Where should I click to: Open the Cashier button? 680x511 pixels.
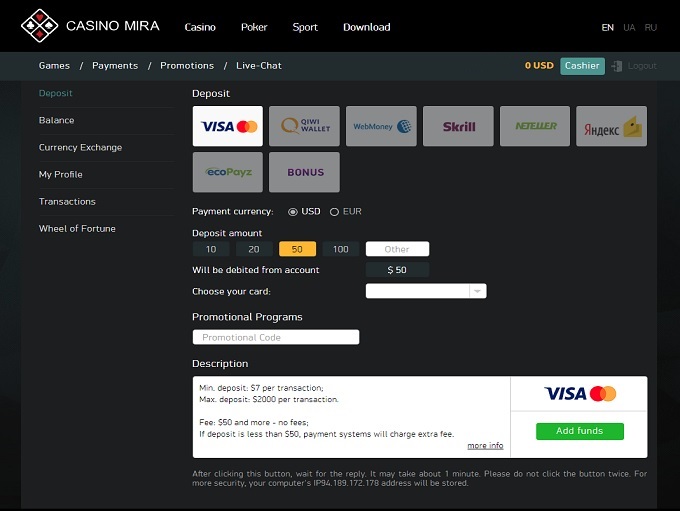[582, 66]
